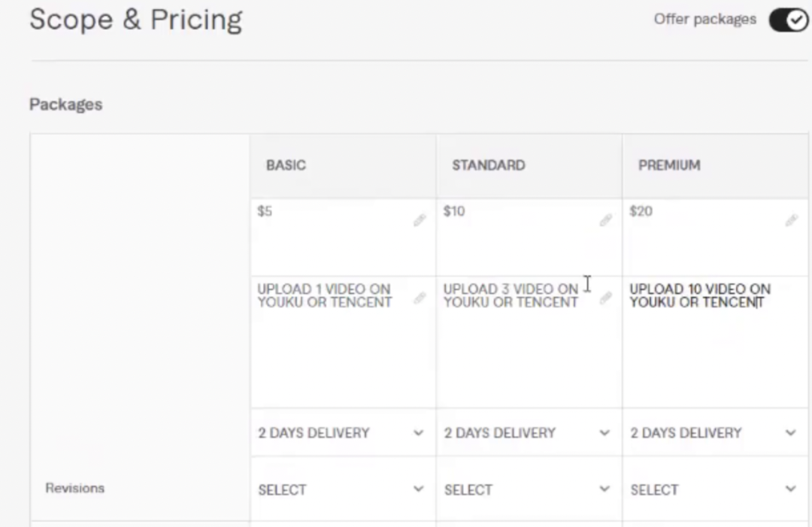
Task: Edit Premium description 'Upload 10 video' text
Action: tap(700, 295)
